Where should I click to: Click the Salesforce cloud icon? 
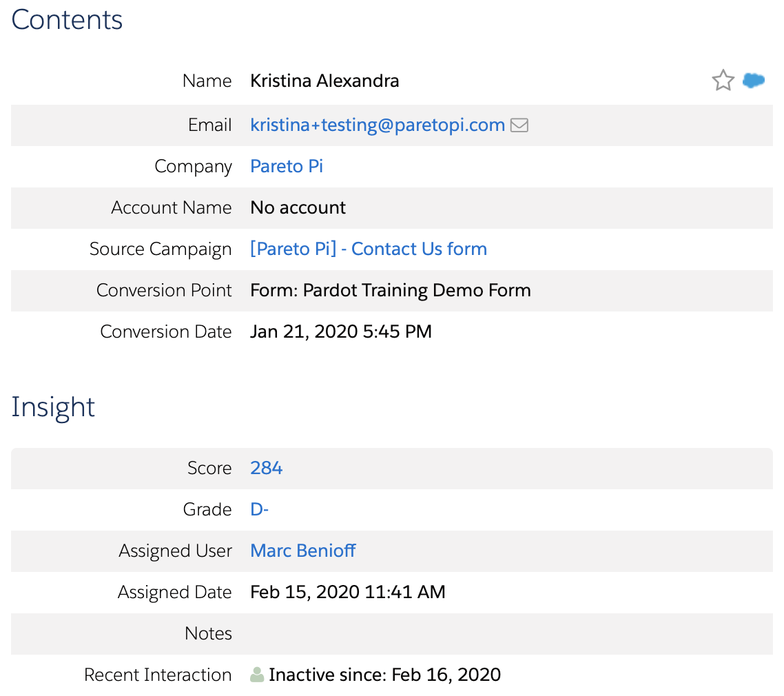pos(754,81)
